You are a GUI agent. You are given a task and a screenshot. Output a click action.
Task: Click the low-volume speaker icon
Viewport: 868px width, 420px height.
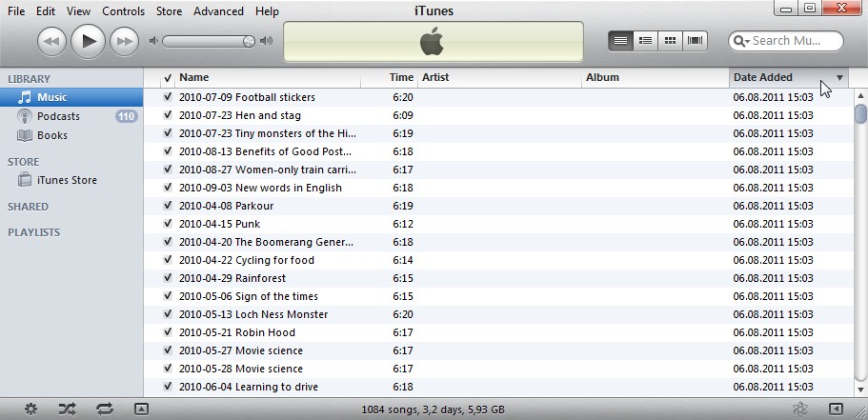(x=154, y=41)
